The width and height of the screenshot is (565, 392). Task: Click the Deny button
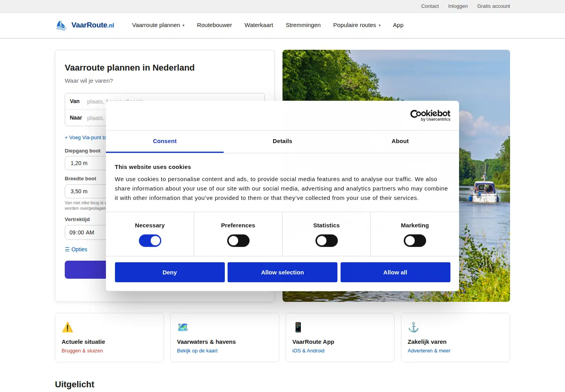(x=169, y=272)
